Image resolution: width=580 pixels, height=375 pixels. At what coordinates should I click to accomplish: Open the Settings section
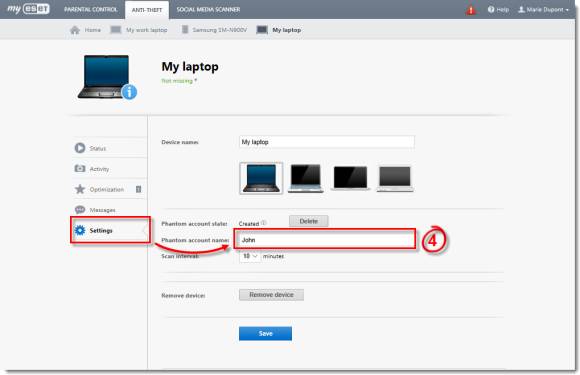(x=110, y=230)
